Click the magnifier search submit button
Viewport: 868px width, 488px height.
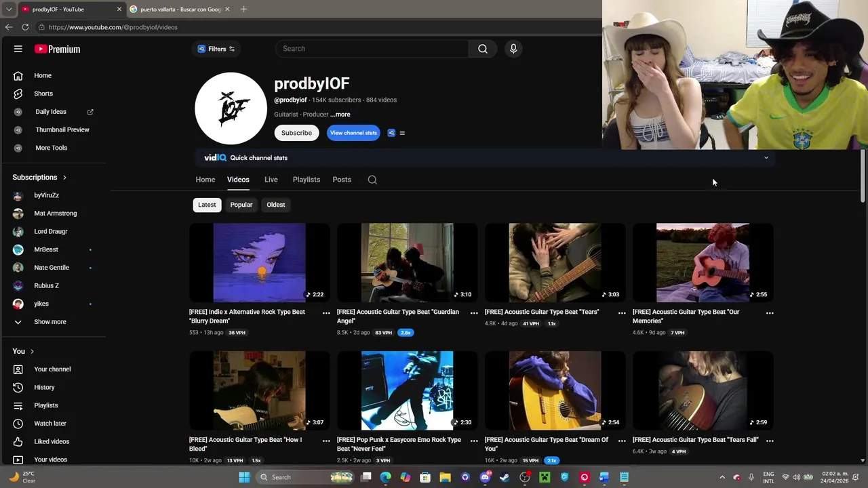point(483,49)
